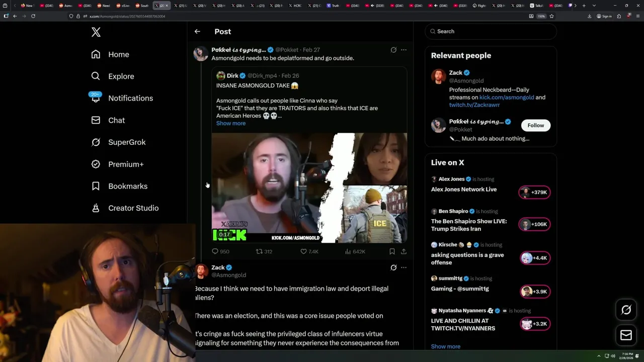Reset the 150% zoom indicator

541,16
